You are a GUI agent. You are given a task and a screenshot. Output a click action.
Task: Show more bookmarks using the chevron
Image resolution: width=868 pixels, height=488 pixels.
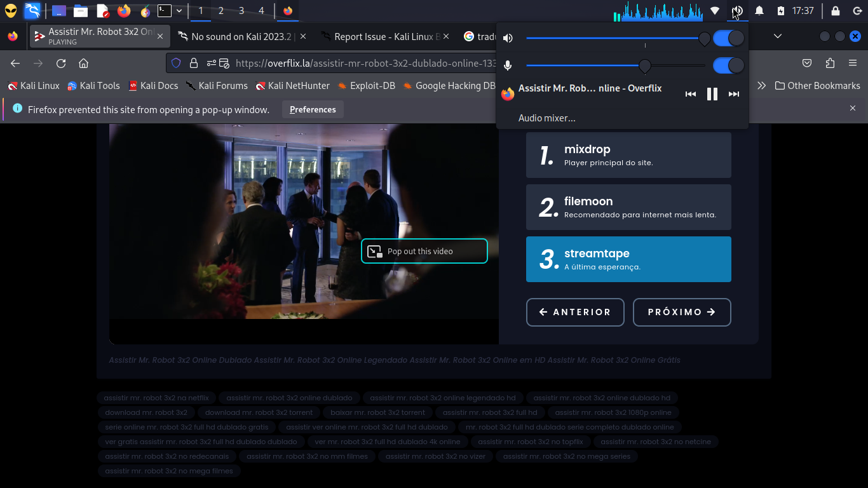[x=761, y=86]
